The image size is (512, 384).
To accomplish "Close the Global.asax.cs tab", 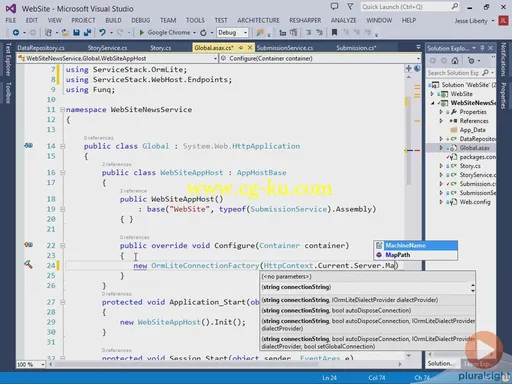I will click(250, 48).
